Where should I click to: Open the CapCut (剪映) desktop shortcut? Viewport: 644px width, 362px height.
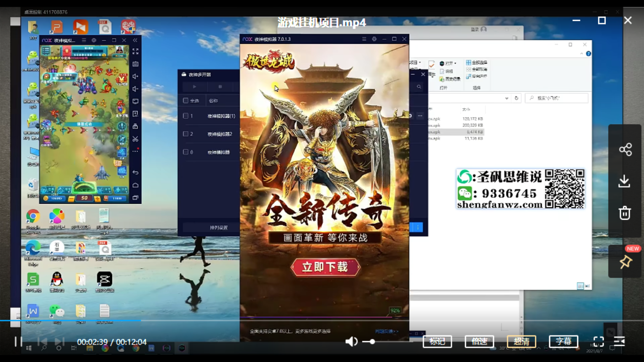coord(105,282)
